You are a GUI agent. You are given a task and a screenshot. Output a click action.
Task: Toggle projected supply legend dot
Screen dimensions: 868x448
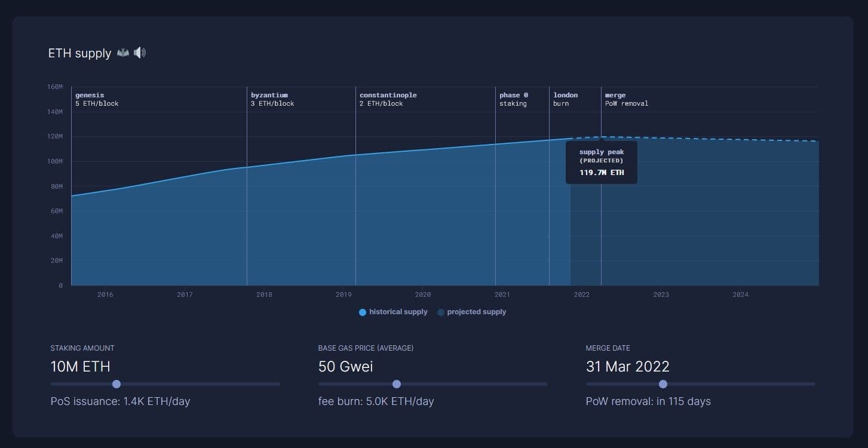[x=441, y=312]
